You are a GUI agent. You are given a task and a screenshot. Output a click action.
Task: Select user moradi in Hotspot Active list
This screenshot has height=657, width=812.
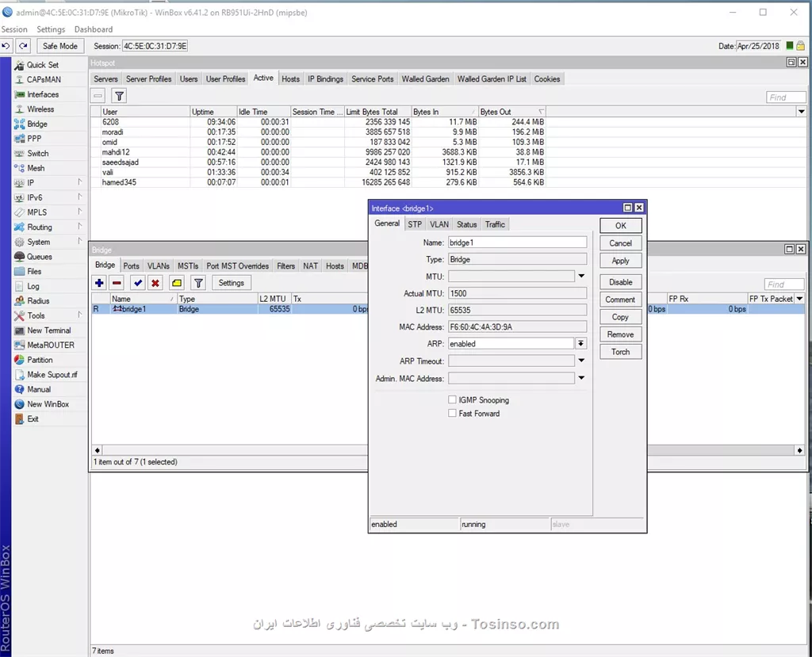coord(318,132)
